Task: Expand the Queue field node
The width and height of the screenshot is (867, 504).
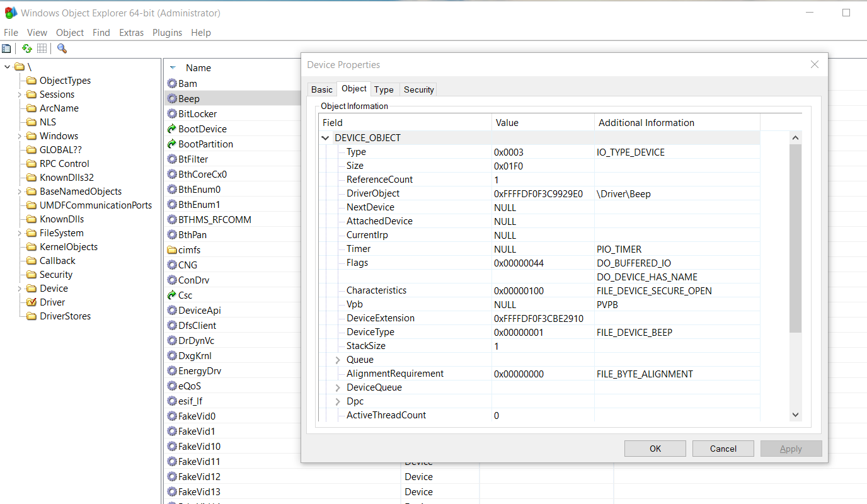Action: click(338, 360)
